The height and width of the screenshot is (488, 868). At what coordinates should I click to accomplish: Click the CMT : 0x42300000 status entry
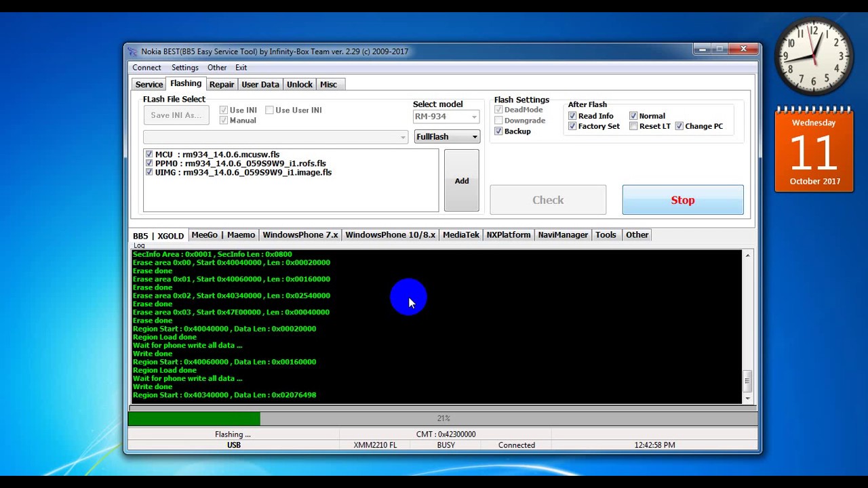[446, 434]
